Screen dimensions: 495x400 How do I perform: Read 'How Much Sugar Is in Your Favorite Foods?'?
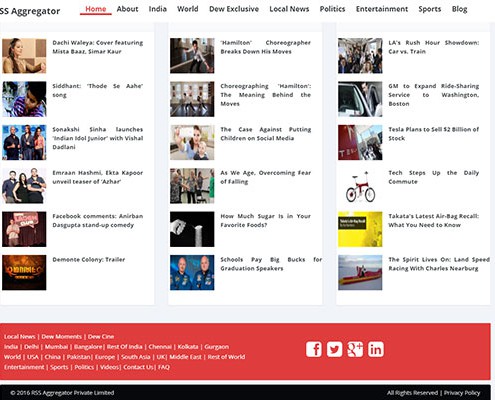coord(265,220)
